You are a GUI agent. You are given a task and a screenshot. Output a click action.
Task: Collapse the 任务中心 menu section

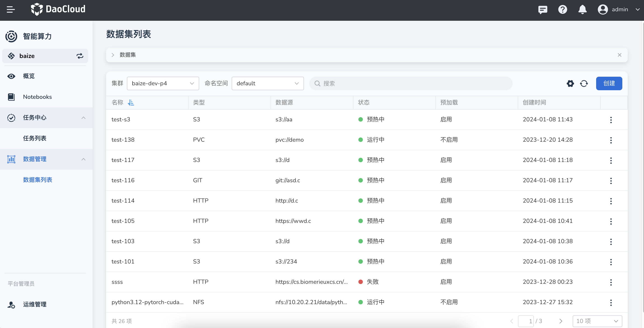click(84, 118)
